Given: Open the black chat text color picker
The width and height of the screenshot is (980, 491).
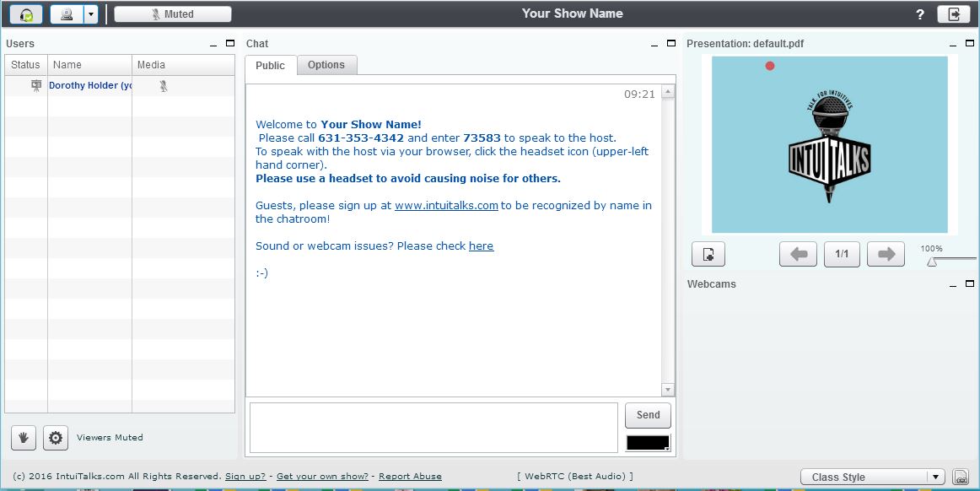Looking at the screenshot, I should [648, 443].
